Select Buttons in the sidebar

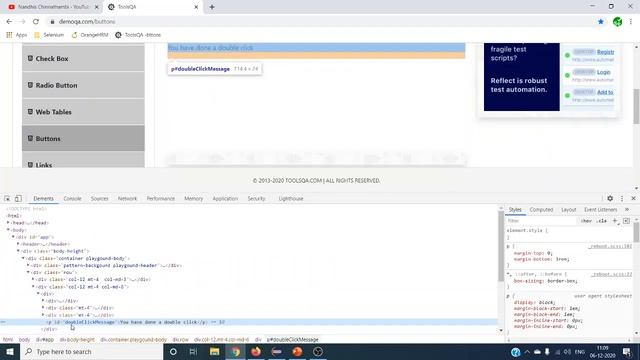point(83,138)
